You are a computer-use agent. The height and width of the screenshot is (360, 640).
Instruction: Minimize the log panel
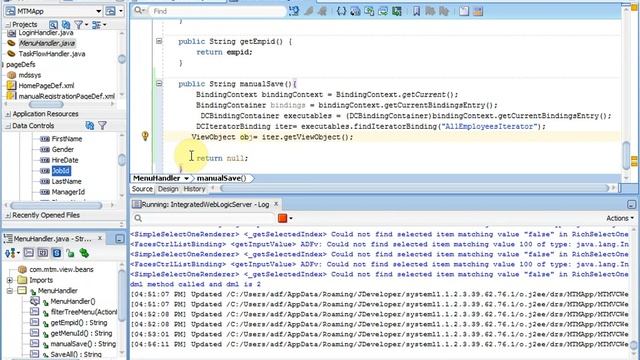coord(631,204)
